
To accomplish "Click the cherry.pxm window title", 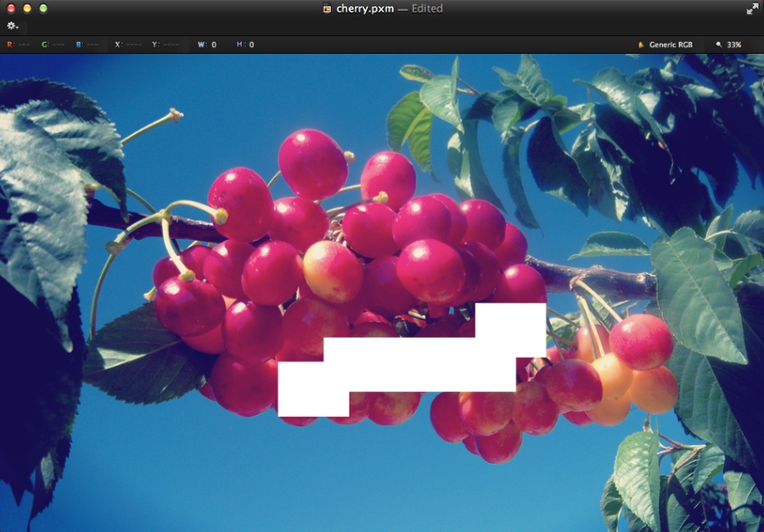I will (x=365, y=8).
